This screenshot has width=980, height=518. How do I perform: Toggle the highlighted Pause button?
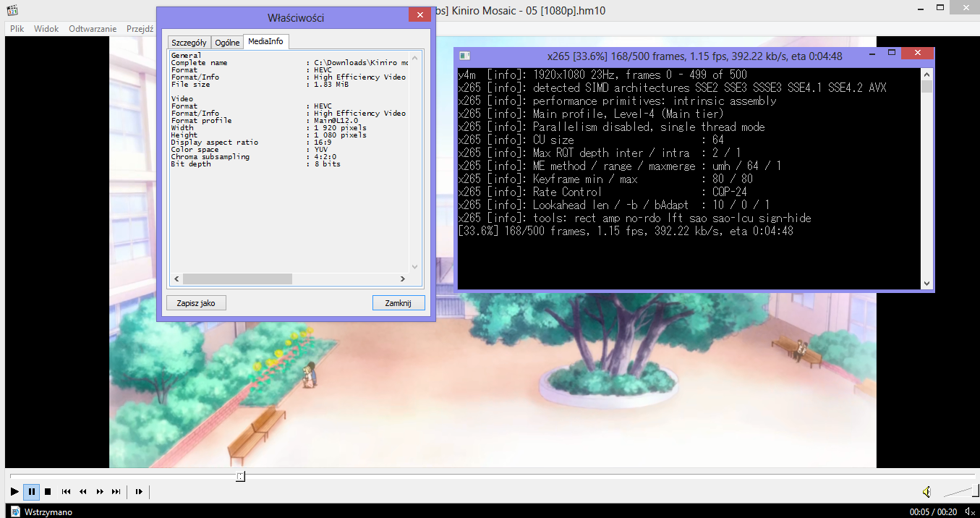[31, 492]
